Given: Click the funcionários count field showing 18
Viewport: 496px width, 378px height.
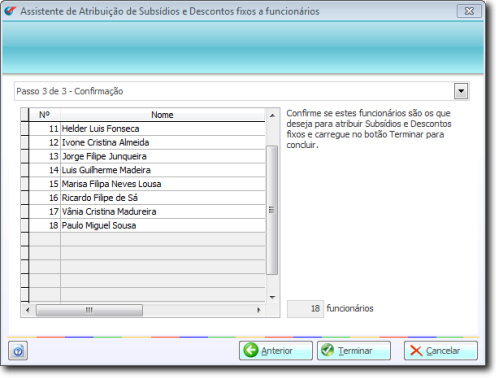Looking at the screenshot, I should tap(305, 309).
